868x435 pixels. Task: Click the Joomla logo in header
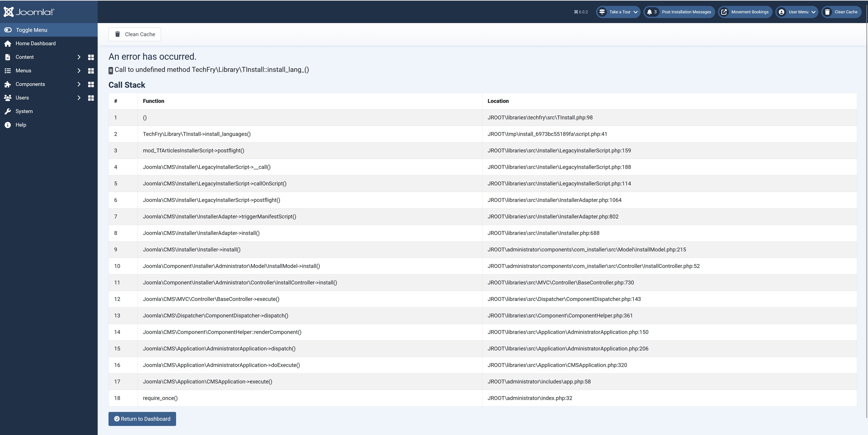(x=29, y=12)
